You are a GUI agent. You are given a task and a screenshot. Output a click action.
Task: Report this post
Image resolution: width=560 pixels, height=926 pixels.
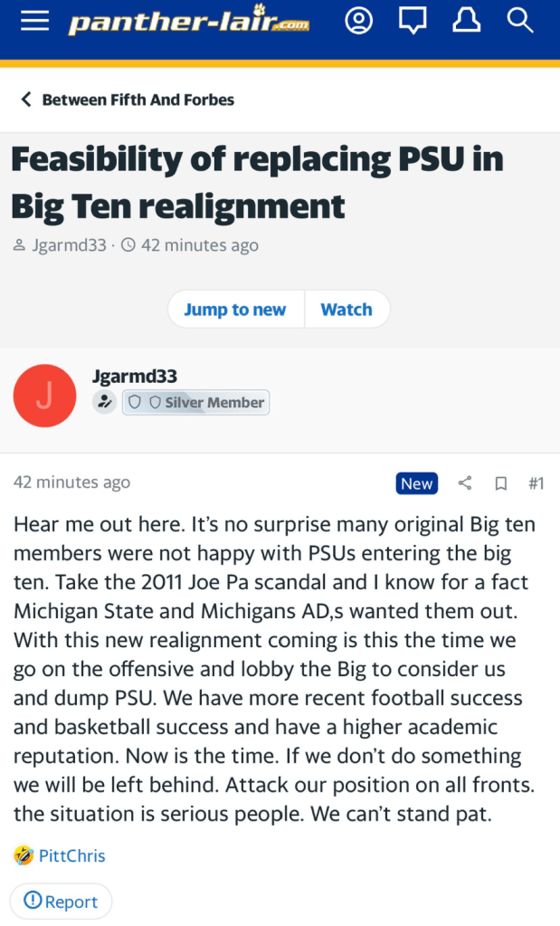point(61,902)
